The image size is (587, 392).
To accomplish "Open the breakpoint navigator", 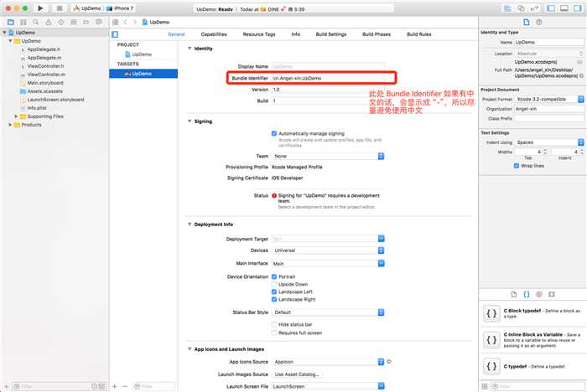I will point(86,23).
